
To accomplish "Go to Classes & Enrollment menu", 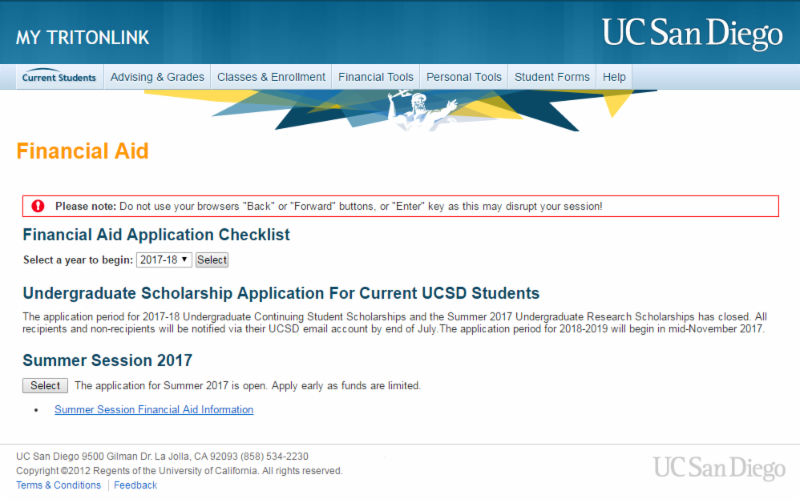I will (271, 77).
